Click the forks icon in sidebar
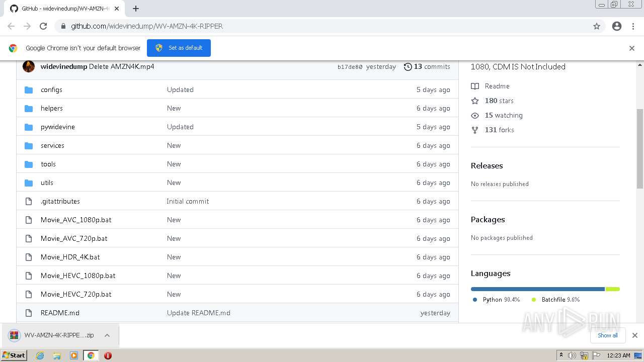The image size is (644, 362). pos(475,130)
